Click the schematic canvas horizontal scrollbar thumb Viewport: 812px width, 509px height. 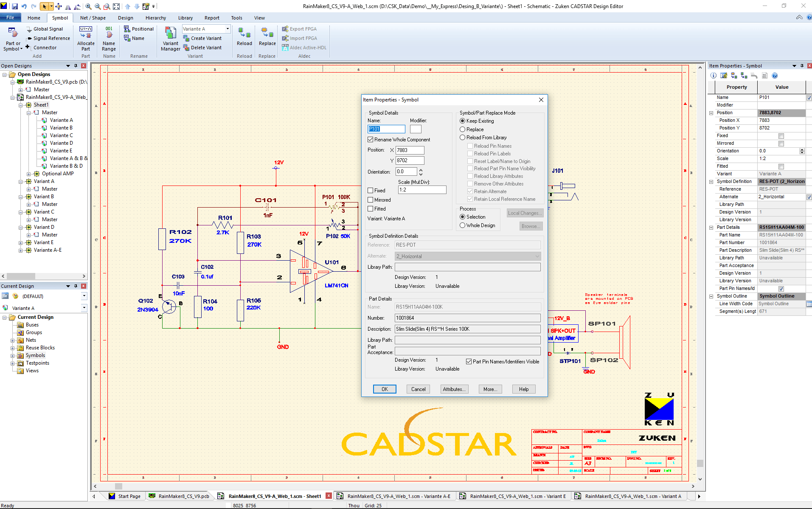click(118, 486)
